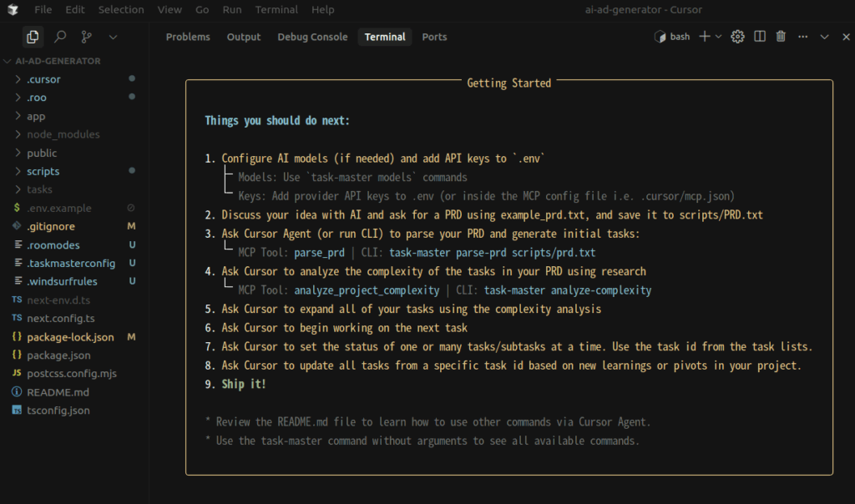855x504 pixels.
Task: Open the Terminal menu
Action: coord(276,9)
